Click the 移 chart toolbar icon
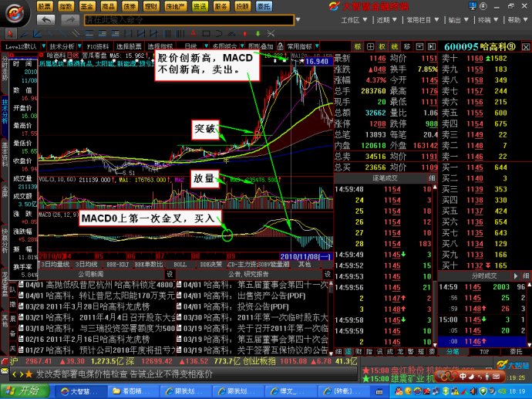This screenshot has height=399, width=532. coord(407,46)
